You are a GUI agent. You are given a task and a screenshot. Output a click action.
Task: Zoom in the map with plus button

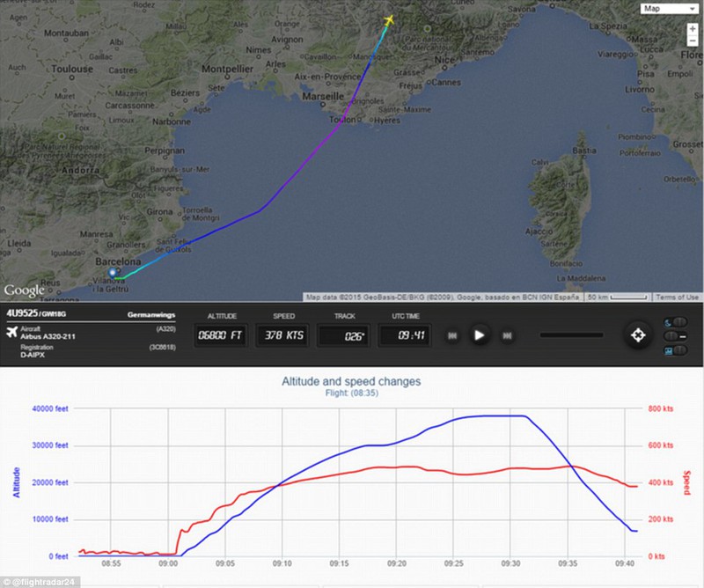693,29
